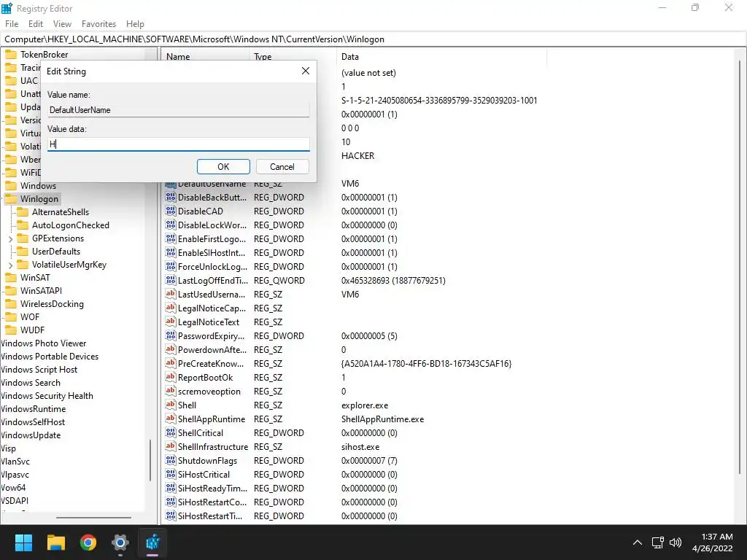The width and height of the screenshot is (747, 560).
Task: Click the DisableLockWorkstation DWORD icon
Action: pos(171,225)
